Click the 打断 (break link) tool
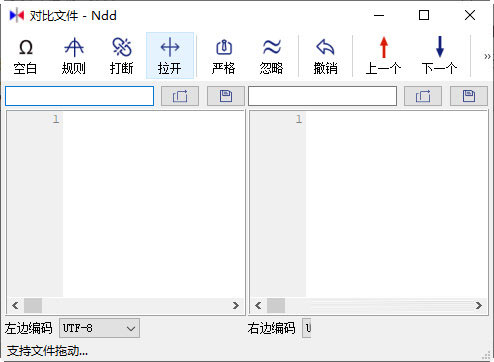Screen dimensions: 494x362 [x=122, y=56]
